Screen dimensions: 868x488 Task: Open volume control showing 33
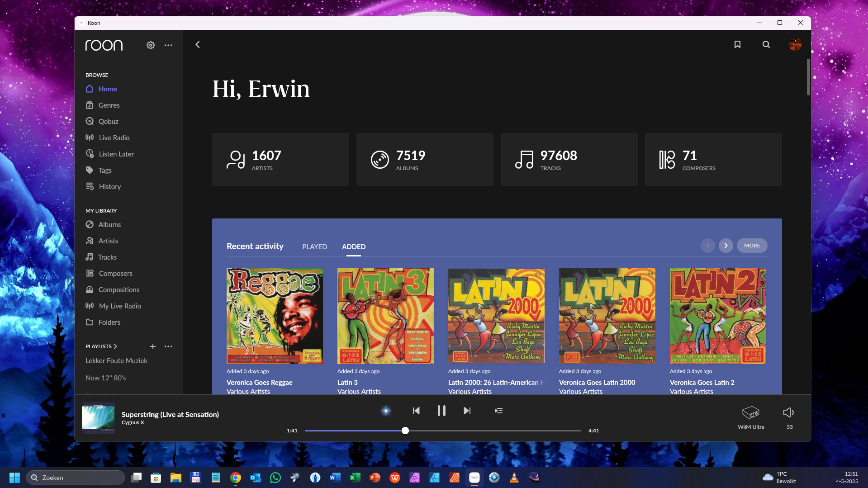pyautogui.click(x=789, y=417)
